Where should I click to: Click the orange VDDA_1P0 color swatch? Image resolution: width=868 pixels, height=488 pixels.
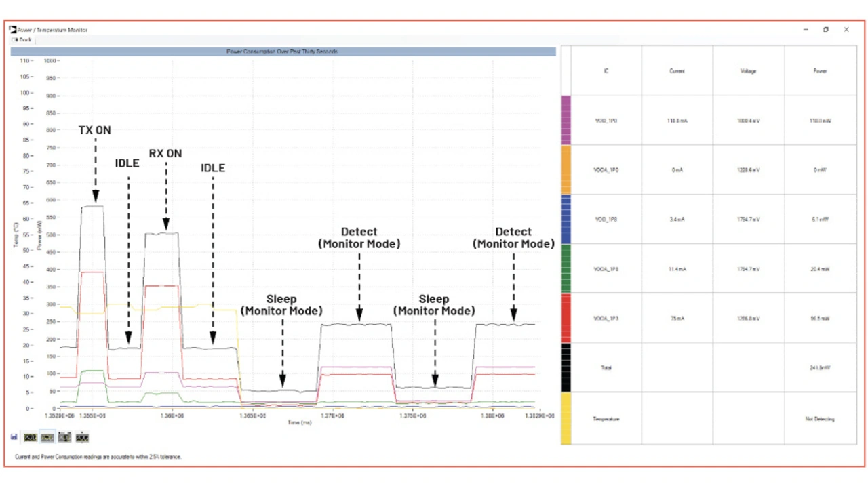pos(566,169)
